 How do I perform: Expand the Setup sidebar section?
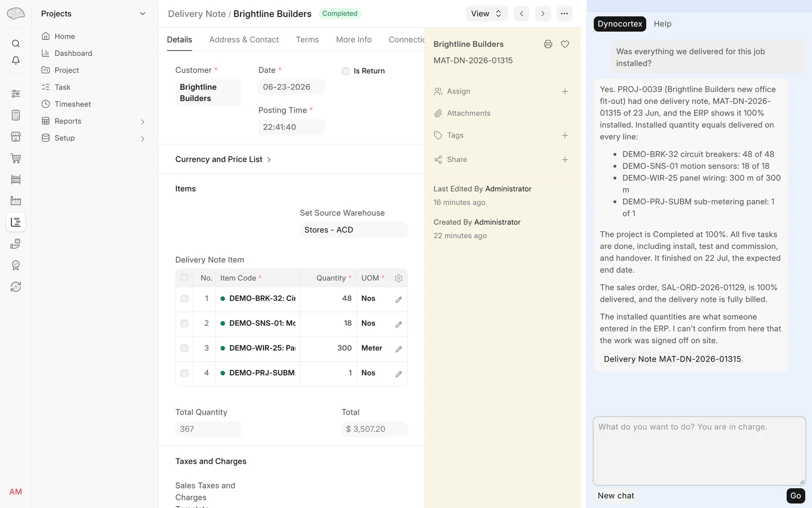143,138
